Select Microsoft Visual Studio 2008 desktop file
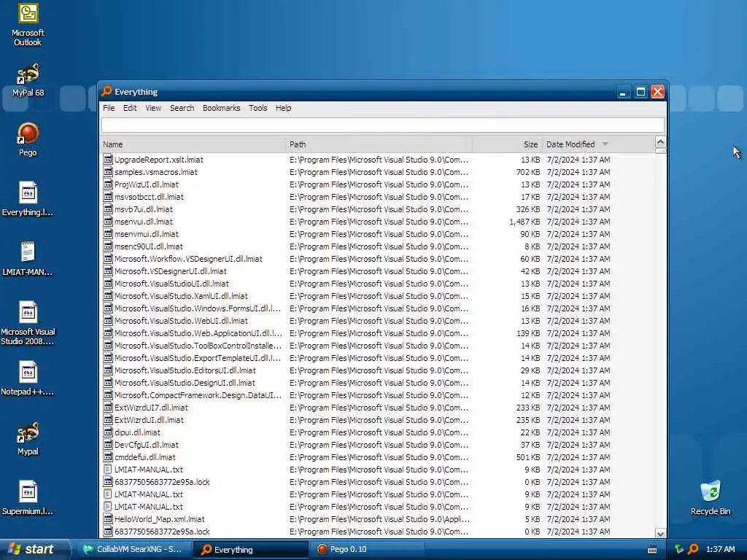The width and height of the screenshot is (747, 560). pos(28,323)
